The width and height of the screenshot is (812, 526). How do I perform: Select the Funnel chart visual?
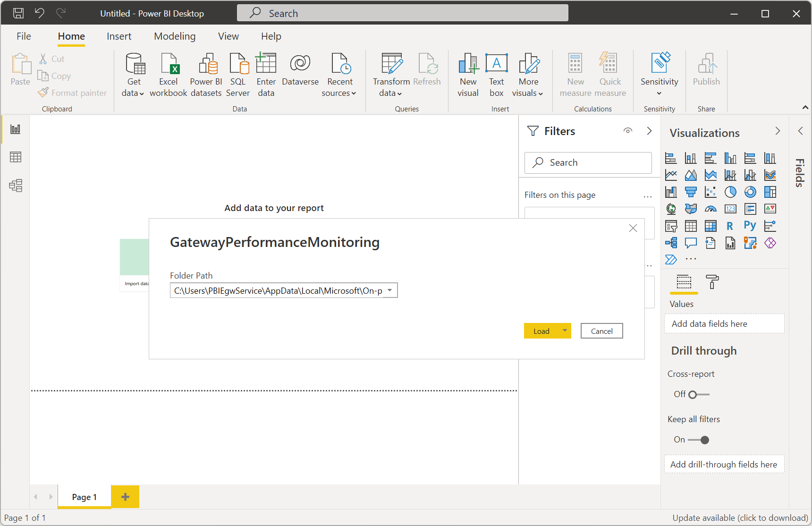[x=691, y=192]
